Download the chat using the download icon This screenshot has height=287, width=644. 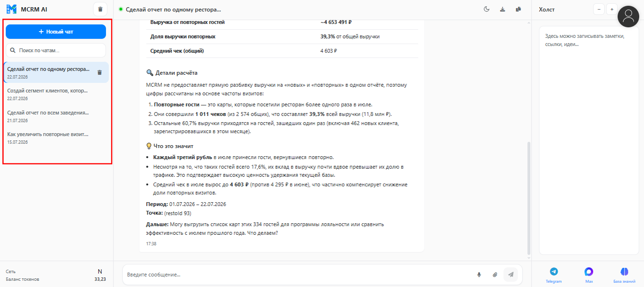tap(502, 9)
